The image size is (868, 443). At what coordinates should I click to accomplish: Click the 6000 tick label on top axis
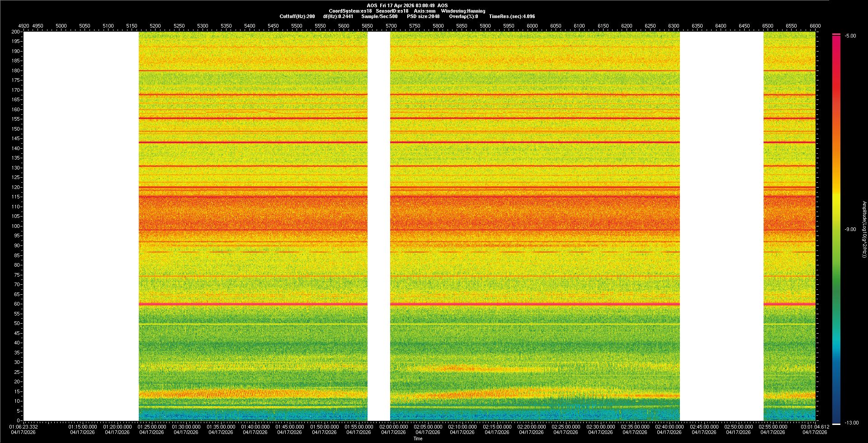[x=532, y=26]
